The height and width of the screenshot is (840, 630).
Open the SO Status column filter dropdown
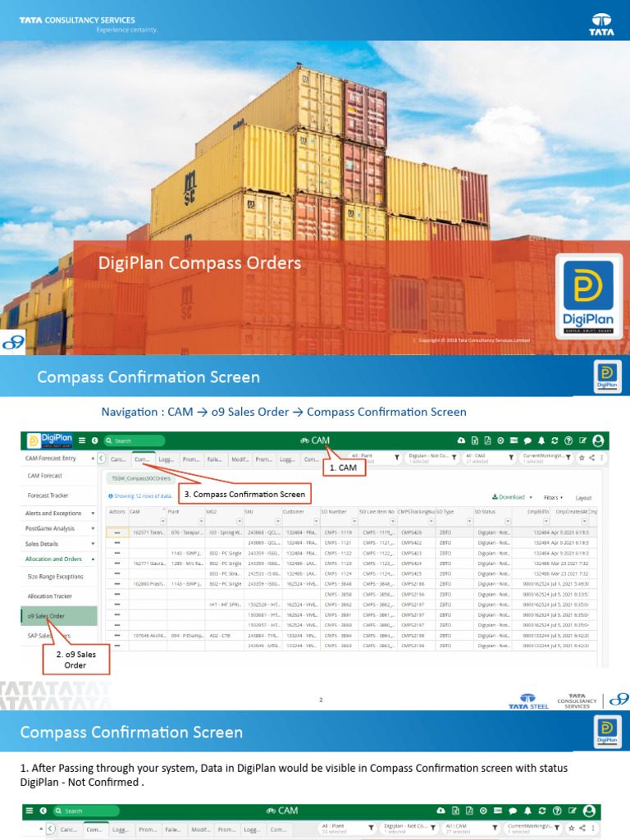(507, 521)
